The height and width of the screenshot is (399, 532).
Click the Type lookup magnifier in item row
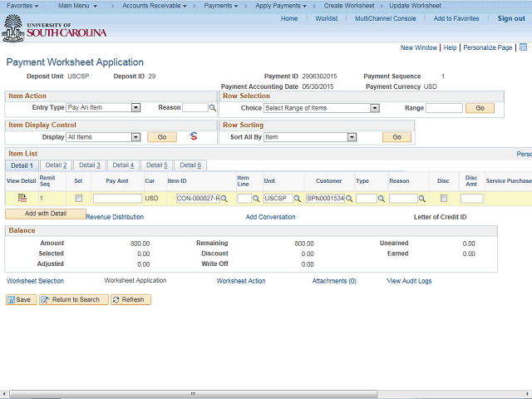[x=382, y=199]
